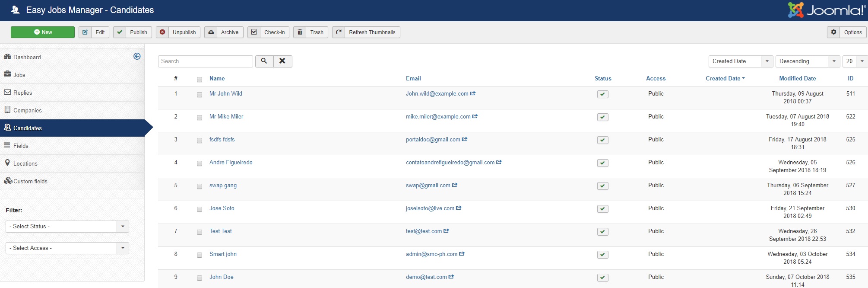Screen dimensions: 868x288
Task: Click the Unpublish red cross icon
Action: coord(162,32)
